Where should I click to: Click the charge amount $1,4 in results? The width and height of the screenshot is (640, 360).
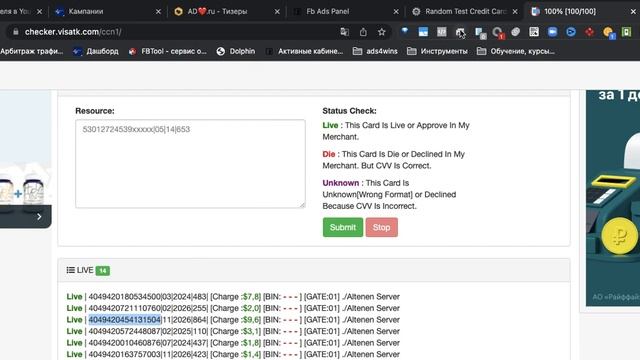251,354
